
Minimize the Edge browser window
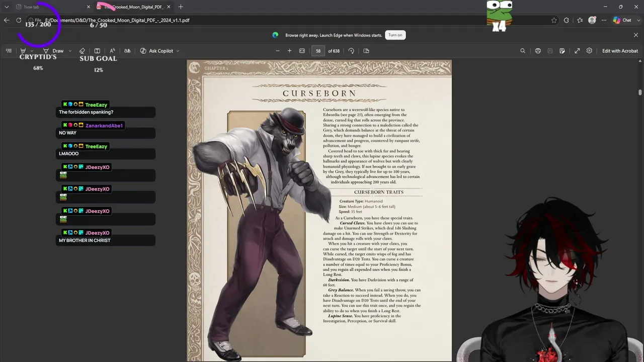click(x=605, y=7)
